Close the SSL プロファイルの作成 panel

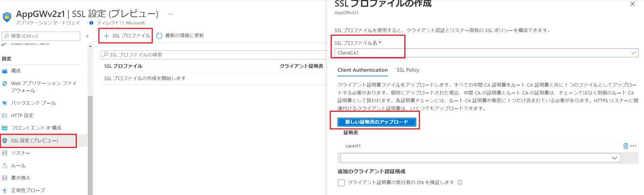pyautogui.click(x=632, y=4)
